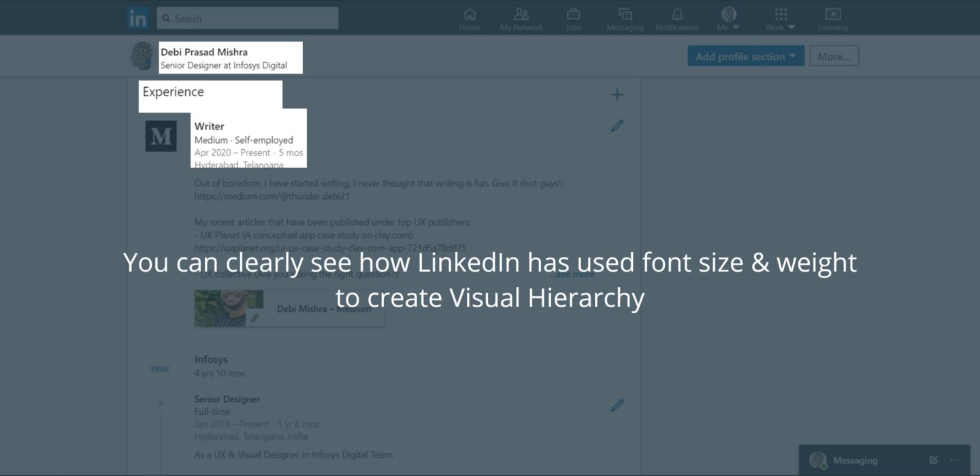Click the 4 yrs 10 mos duration text

pos(220,373)
